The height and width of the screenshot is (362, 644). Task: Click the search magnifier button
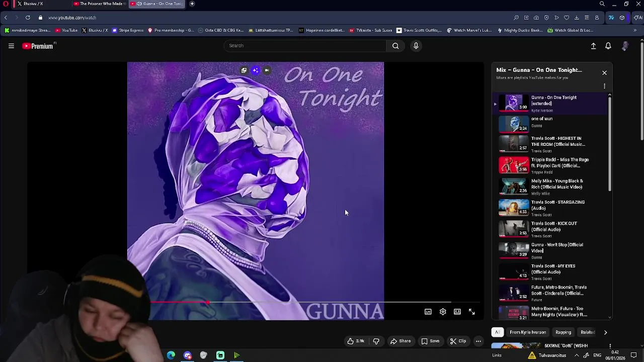point(395,46)
